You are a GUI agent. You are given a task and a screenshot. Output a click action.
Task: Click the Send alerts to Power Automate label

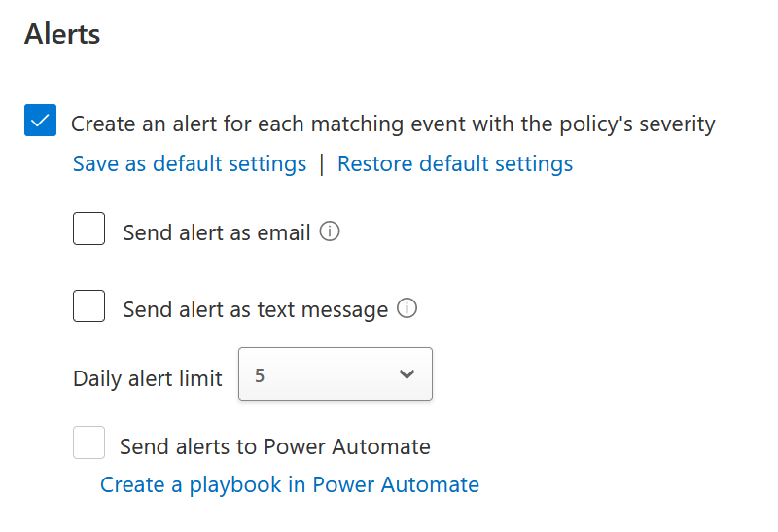click(x=275, y=446)
